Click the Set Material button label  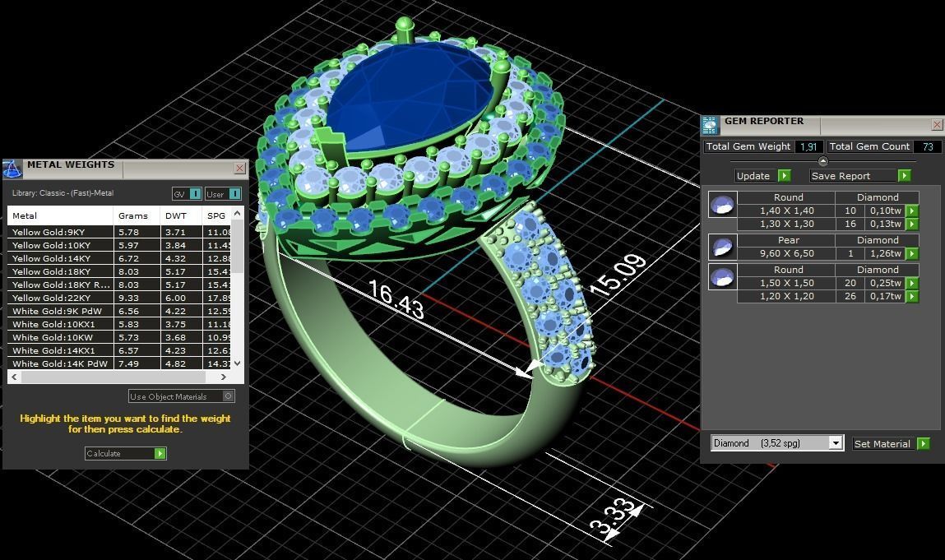tap(882, 444)
